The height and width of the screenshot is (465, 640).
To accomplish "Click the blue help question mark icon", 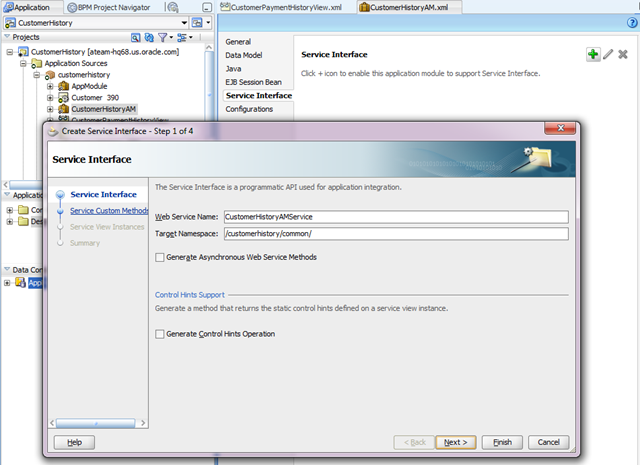I will pos(632,23).
